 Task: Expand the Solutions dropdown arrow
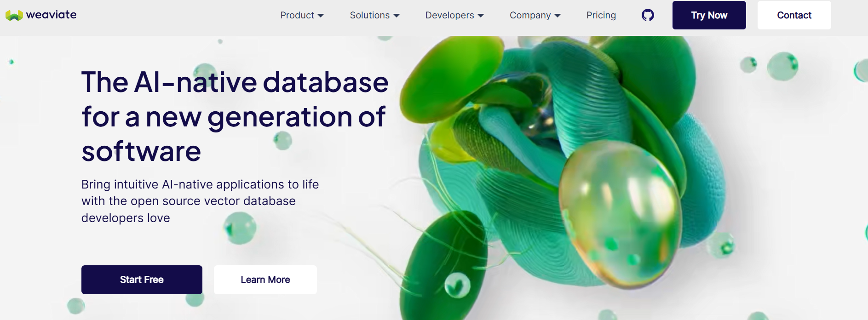(397, 16)
